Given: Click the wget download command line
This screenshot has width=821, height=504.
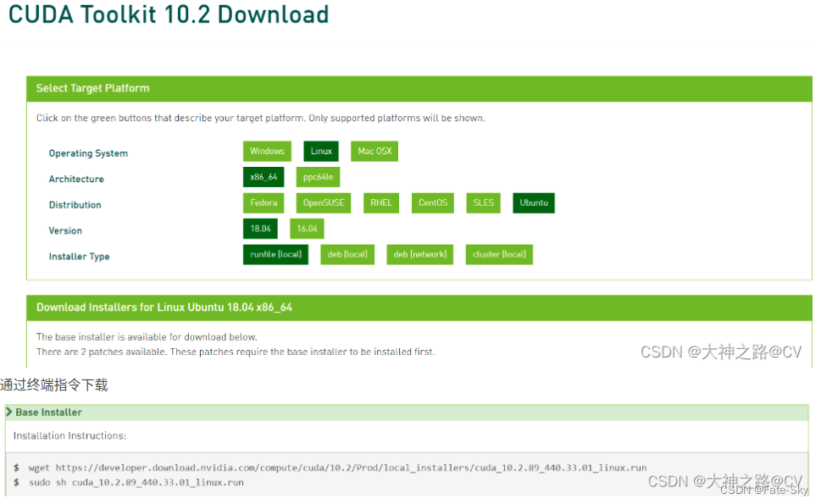Looking at the screenshot, I should pos(337,468).
